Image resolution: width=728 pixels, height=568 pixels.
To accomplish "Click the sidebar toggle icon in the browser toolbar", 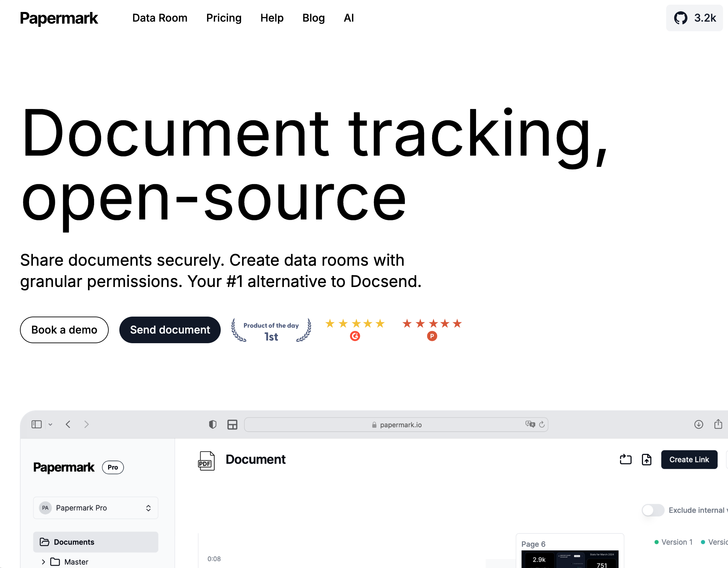I will (36, 424).
